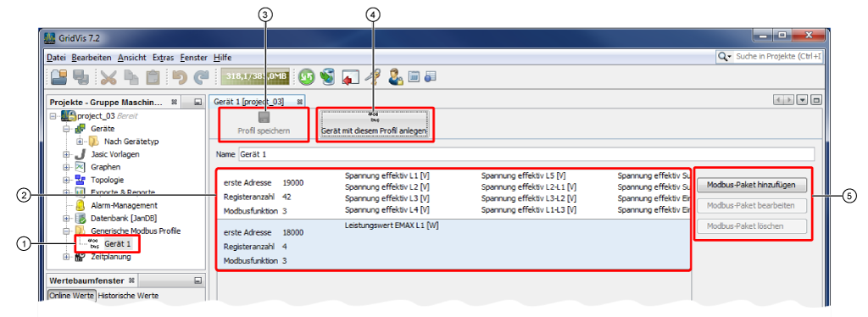Click the green refresh circle toolbar icon

click(306, 77)
